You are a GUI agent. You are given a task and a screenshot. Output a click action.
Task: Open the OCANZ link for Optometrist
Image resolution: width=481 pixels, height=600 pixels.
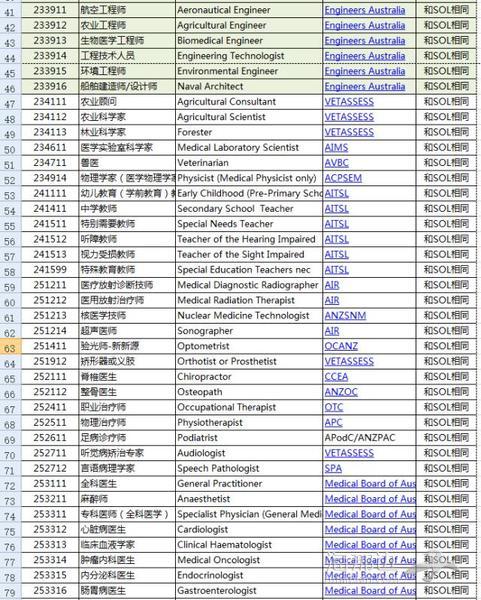[x=341, y=346]
